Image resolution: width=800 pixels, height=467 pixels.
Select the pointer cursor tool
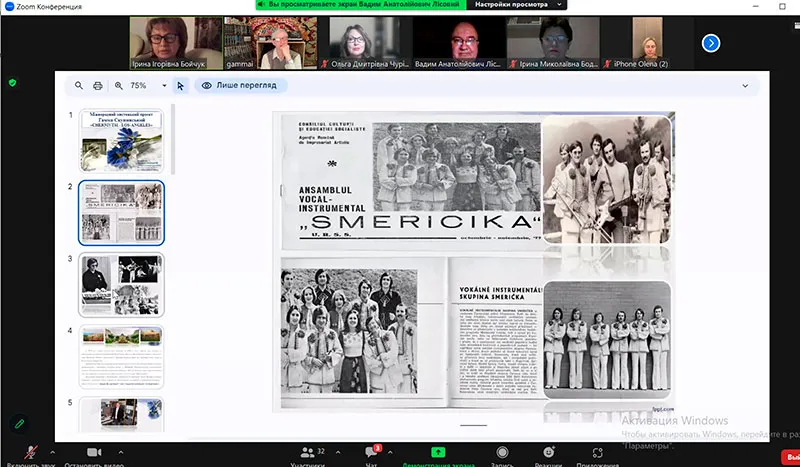tap(180, 86)
